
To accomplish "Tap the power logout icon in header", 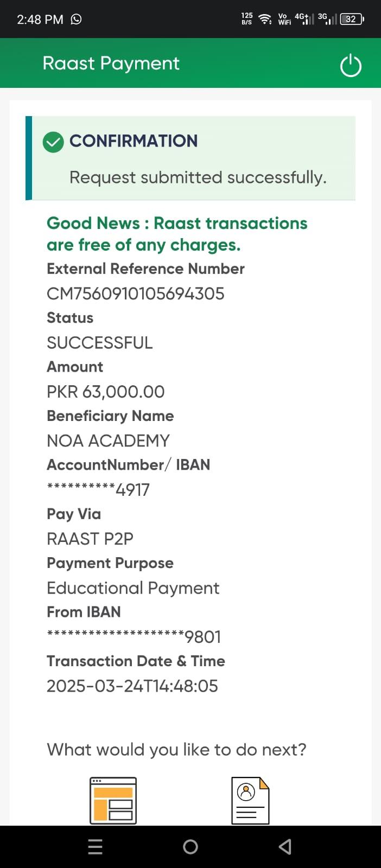I will click(350, 66).
